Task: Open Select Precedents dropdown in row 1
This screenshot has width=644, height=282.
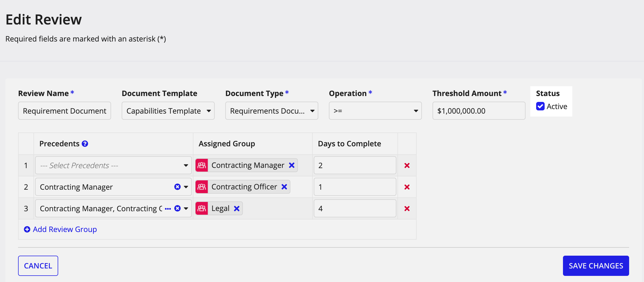Action: click(113, 165)
